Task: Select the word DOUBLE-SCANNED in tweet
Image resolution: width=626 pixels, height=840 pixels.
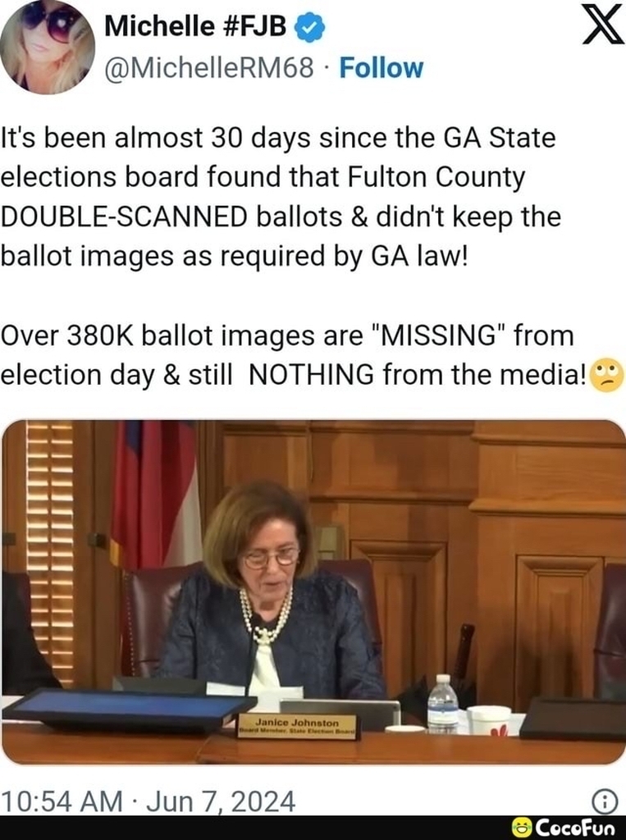Action: click(x=124, y=217)
